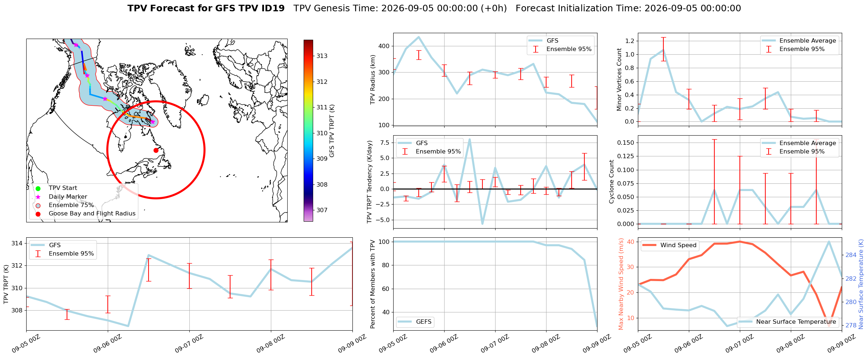Click the magenta Daily Marker star in map legend
868x358 pixels.
(38, 197)
